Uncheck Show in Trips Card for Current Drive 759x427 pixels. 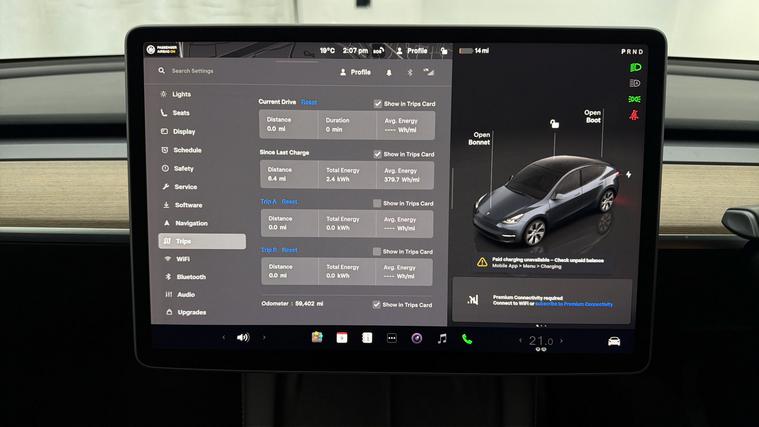coord(378,103)
